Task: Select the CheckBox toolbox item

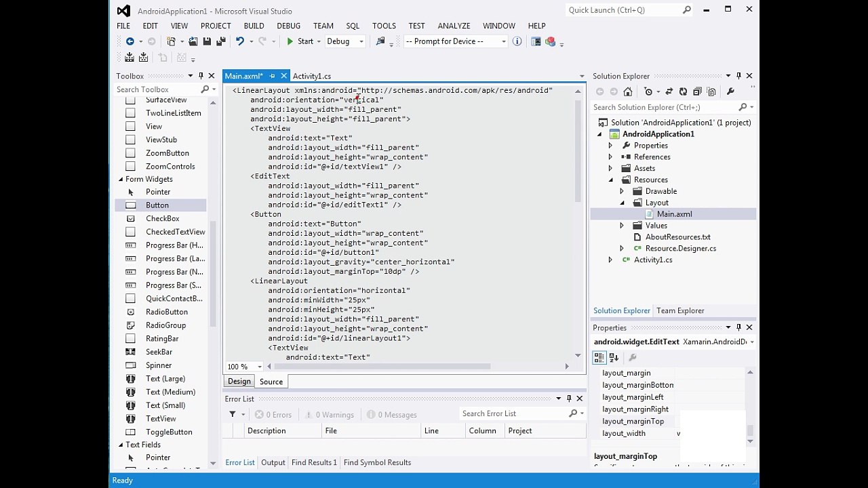Action: 161,219
